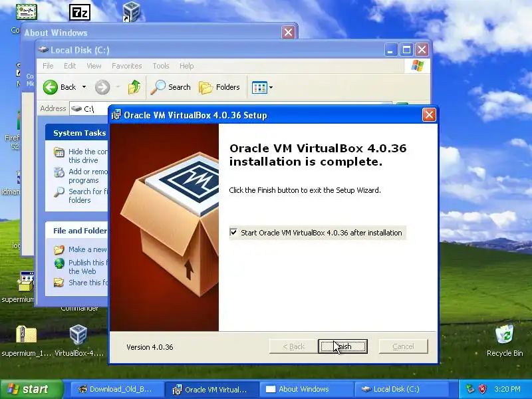The height and width of the screenshot is (399, 532).
Task: Close the VirtualBox Setup dialog
Action: 429,114
